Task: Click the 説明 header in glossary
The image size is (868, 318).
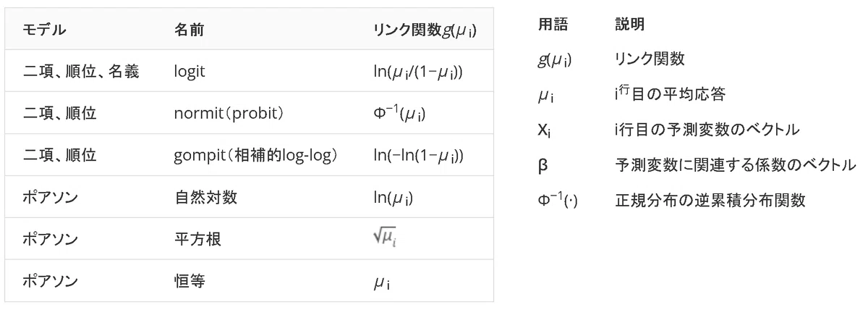Action: 628,24
